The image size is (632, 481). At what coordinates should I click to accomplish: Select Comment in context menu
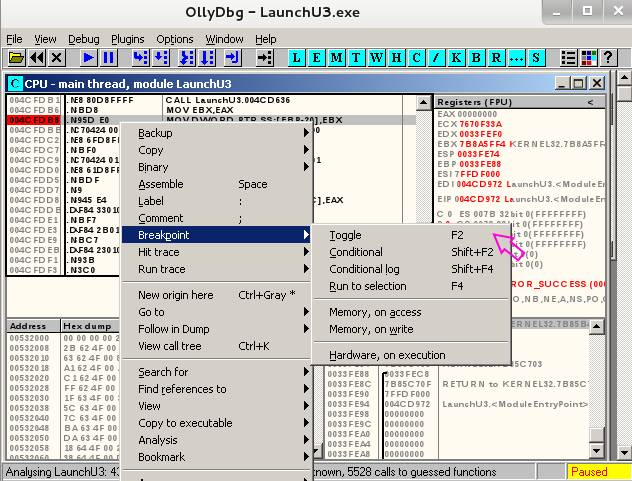(217, 218)
